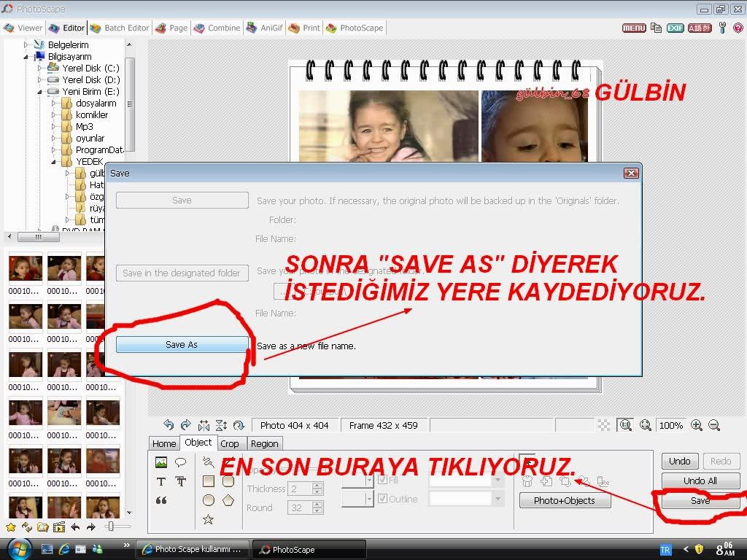This screenshot has width=747, height=560.
Task: Open the AniGif tab
Action: point(265,28)
